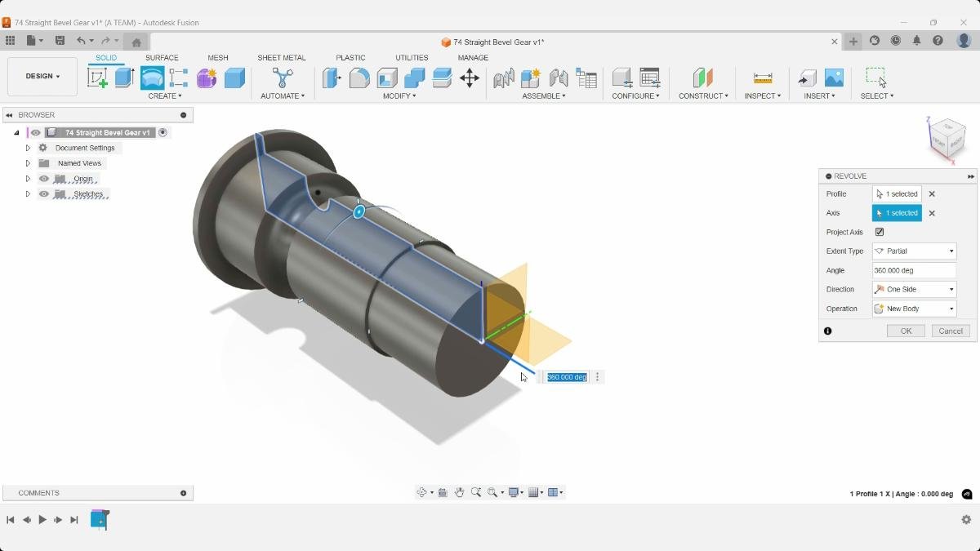Expand the Sketches tree node
The width and height of the screenshot is (980, 551).
28,194
